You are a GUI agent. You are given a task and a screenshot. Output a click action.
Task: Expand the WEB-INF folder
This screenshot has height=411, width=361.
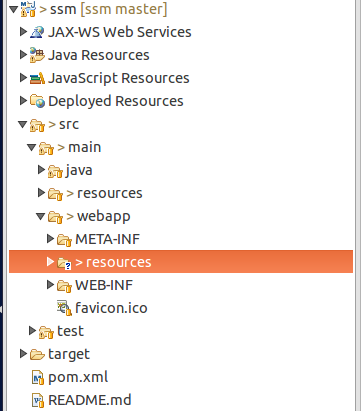pos(50,285)
